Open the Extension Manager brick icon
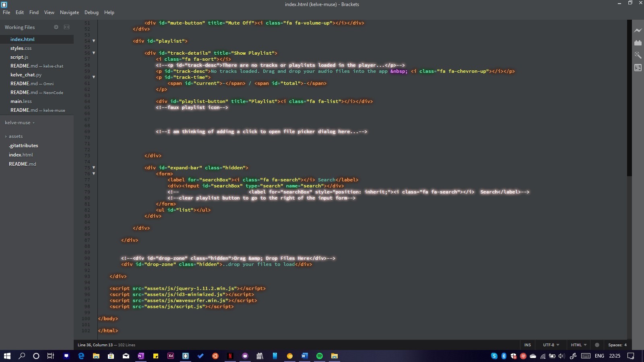This screenshot has height=362, width=644. tap(638, 43)
